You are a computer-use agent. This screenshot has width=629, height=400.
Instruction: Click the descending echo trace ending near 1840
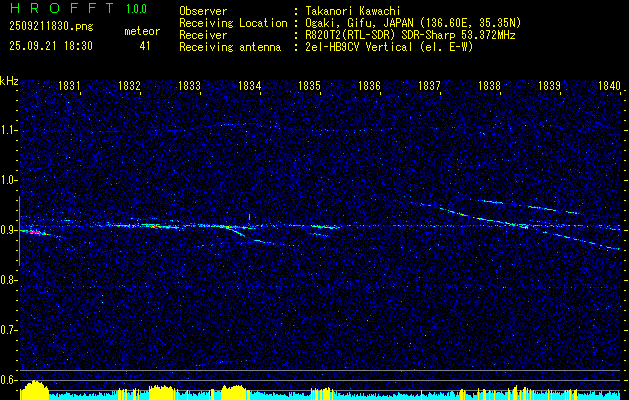[580, 240]
